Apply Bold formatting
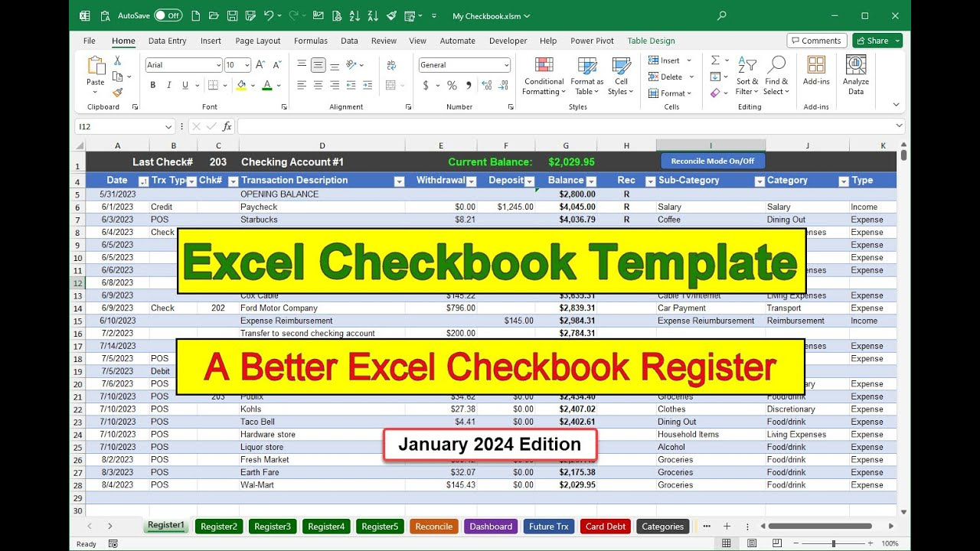The height and width of the screenshot is (551, 980). click(153, 86)
